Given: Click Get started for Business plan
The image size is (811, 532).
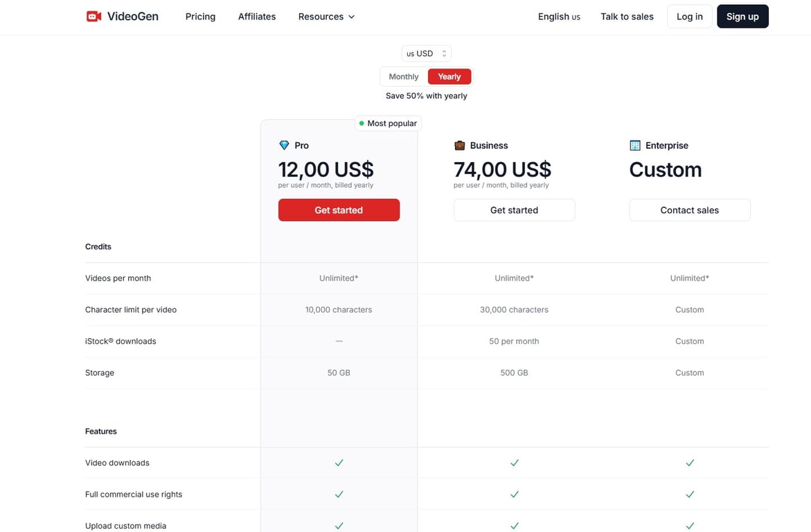Looking at the screenshot, I should (514, 210).
